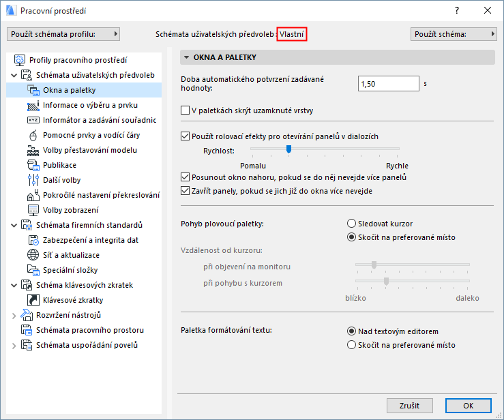The height and width of the screenshot is (420, 504).
Task: Click the Informace o výběru a prvku icon
Action: tap(34, 105)
